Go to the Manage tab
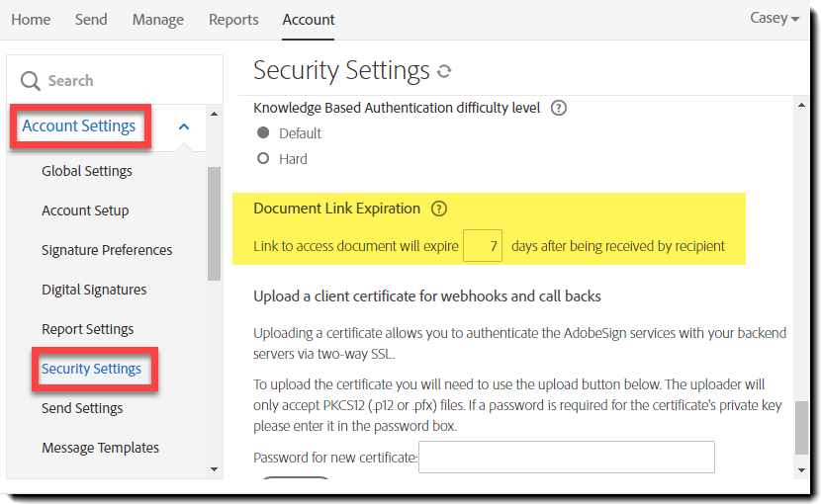The image size is (821, 504). (157, 20)
